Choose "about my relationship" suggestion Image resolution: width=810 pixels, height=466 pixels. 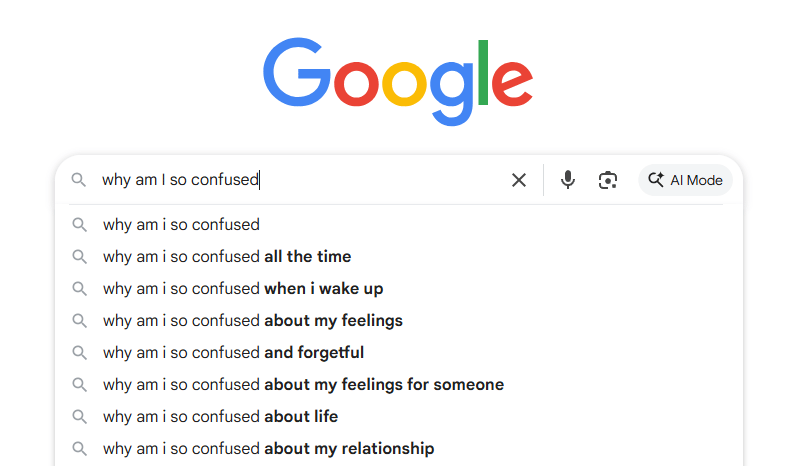coord(268,449)
